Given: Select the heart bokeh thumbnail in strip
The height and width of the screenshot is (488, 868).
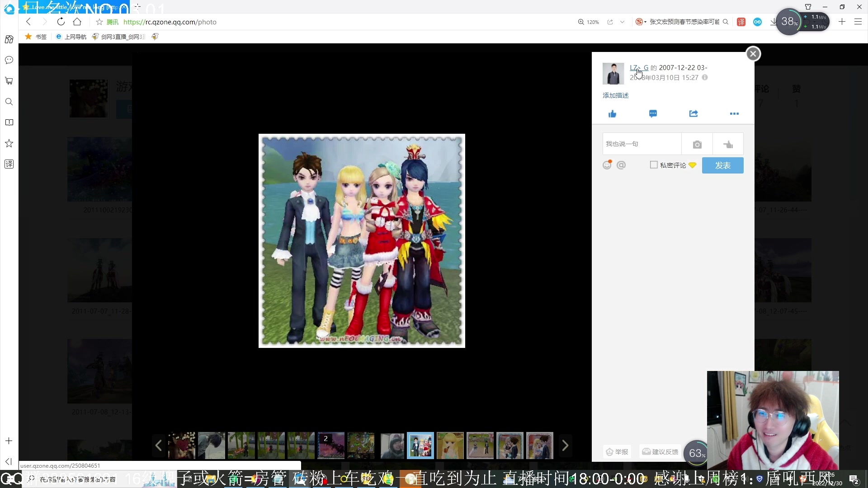Looking at the screenshot, I should pyautogui.click(x=182, y=446).
